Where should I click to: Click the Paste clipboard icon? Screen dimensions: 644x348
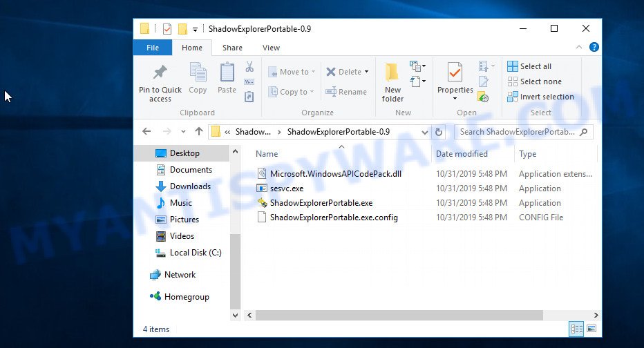click(227, 72)
